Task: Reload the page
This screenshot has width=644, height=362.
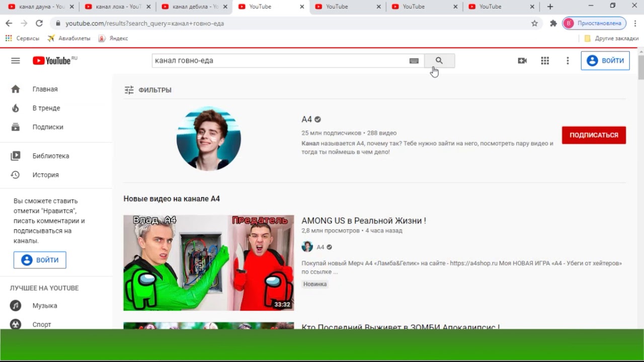Action: [x=39, y=23]
